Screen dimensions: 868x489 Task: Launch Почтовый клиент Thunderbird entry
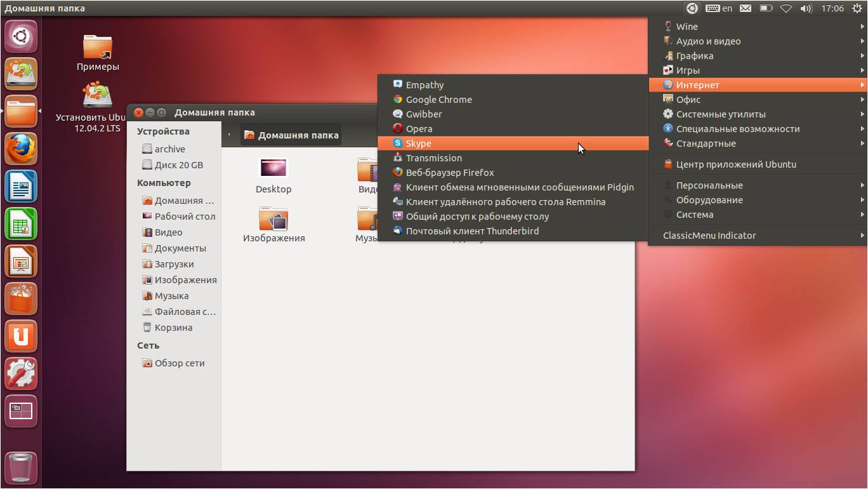tap(513, 231)
